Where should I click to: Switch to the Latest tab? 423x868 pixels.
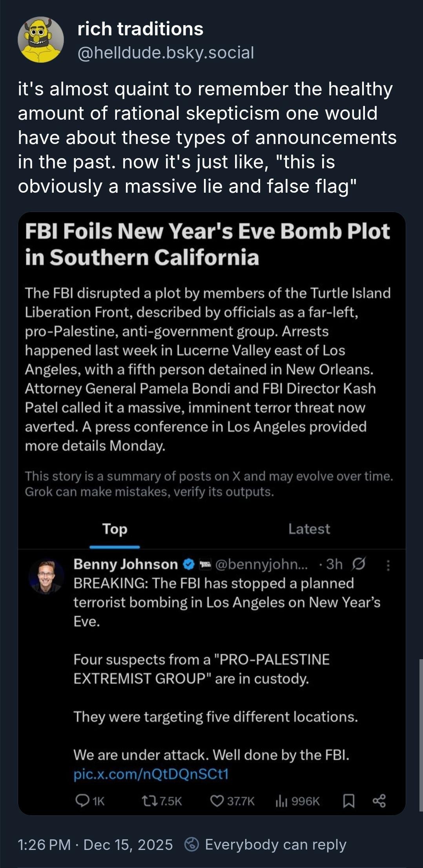[309, 529]
